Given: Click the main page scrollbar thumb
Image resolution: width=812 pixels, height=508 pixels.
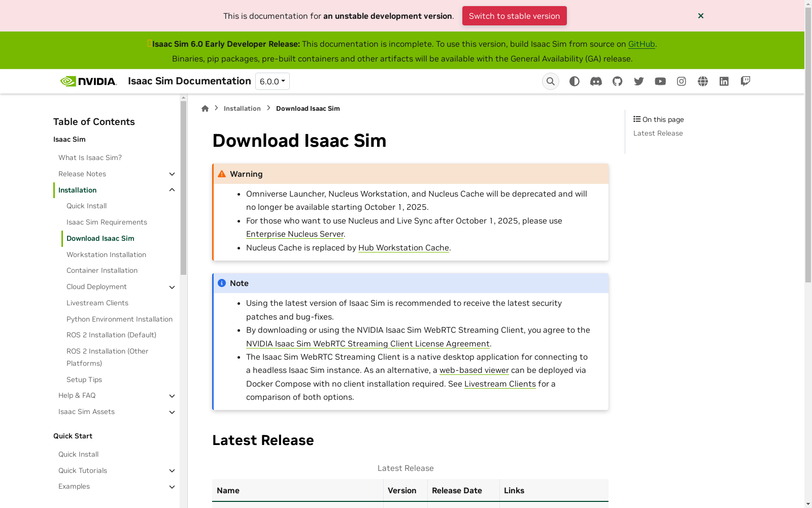Looking at the screenshot, I should point(808,145).
